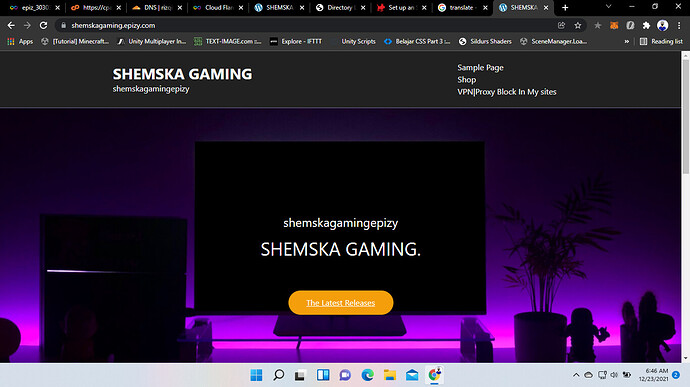Viewport: 690px width, 387px height.
Task: Open the MetaMask fox extension icon
Action: point(614,26)
